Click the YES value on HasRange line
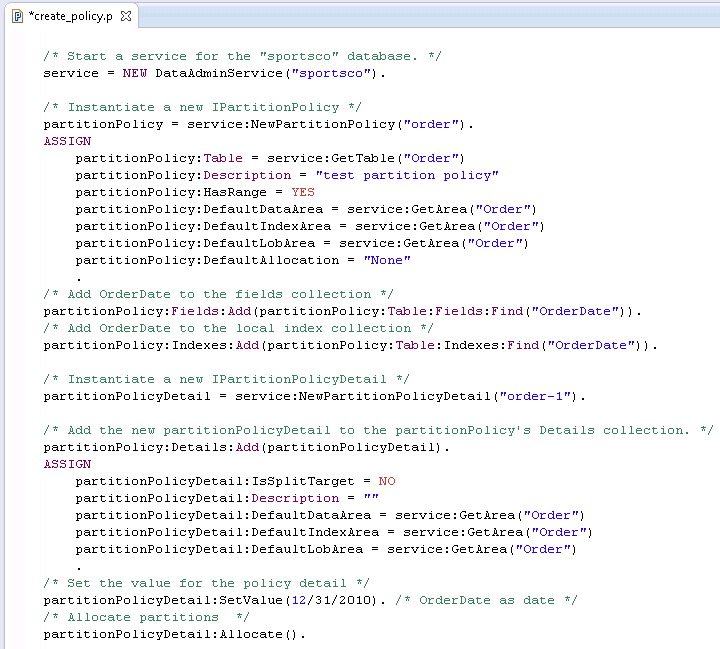 (x=303, y=192)
